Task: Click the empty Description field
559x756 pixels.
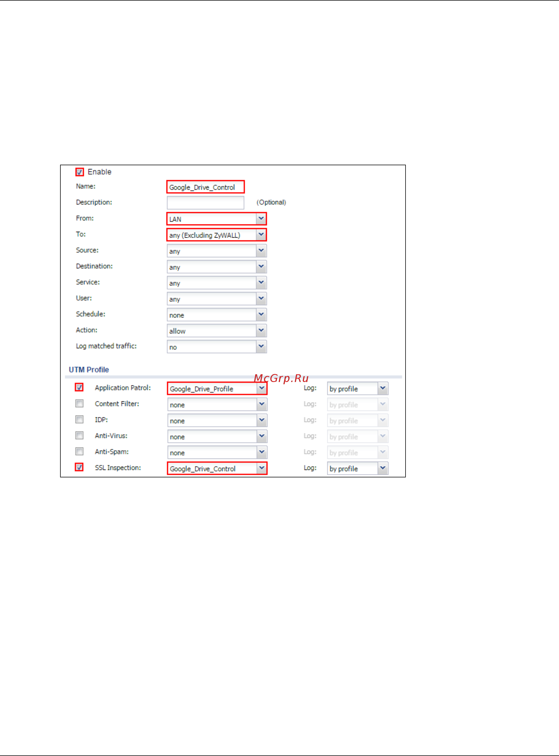Action: coord(205,203)
